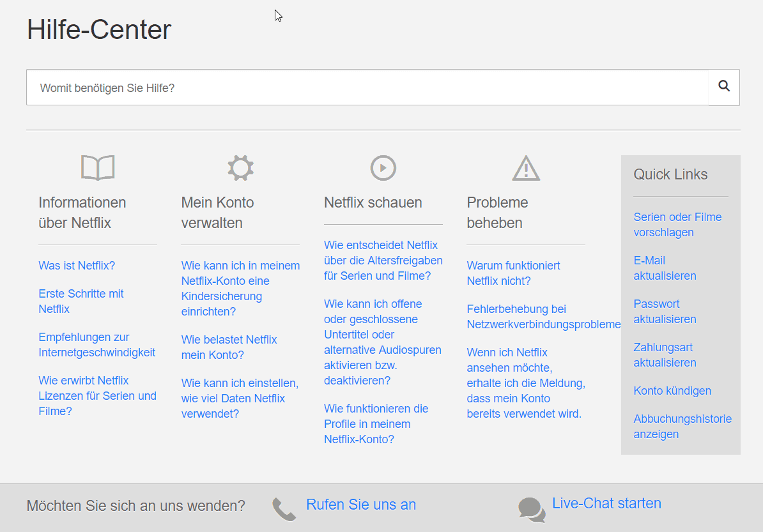Open link about Untertitel oder alternative Audiospuren
Image resolution: width=763 pixels, height=532 pixels.
click(383, 342)
